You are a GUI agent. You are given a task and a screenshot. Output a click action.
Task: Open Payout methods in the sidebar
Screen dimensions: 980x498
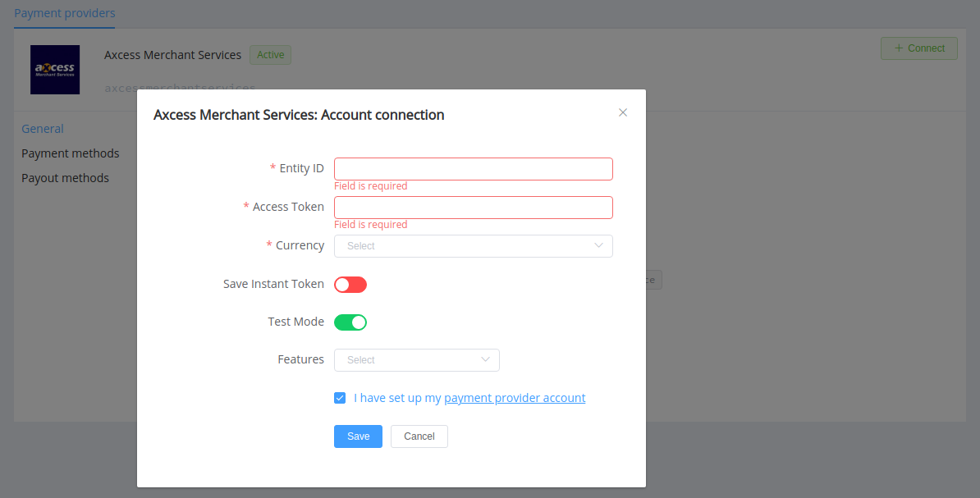[x=65, y=178]
